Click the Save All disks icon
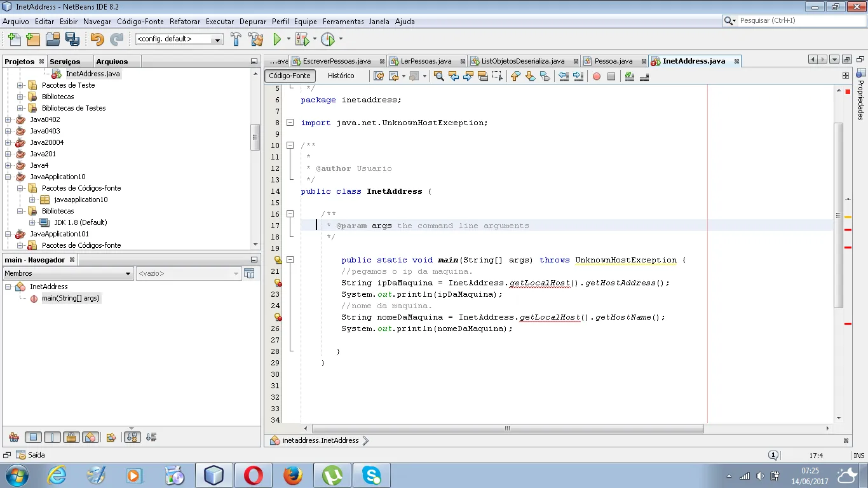This screenshot has width=868, height=488. (72, 39)
